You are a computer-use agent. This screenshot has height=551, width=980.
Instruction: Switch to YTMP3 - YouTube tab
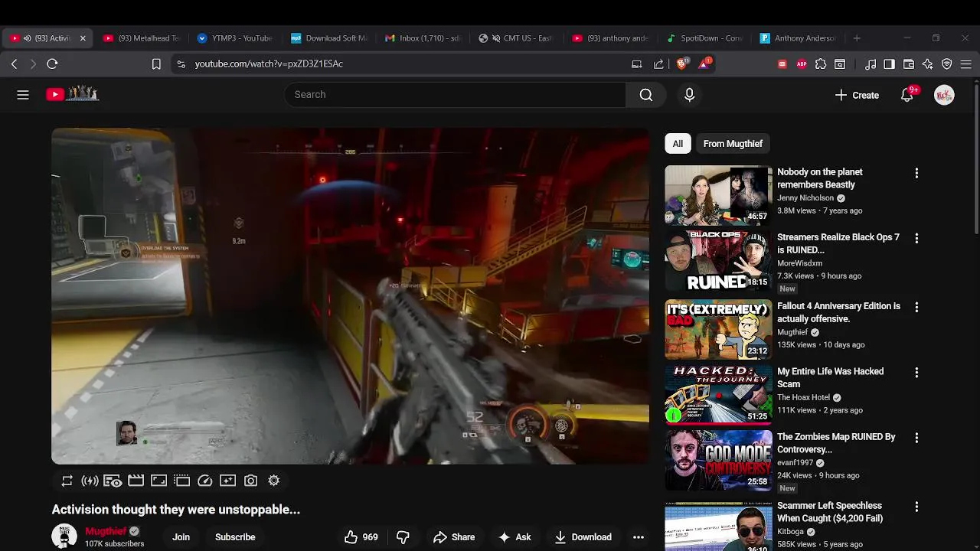coord(235,38)
